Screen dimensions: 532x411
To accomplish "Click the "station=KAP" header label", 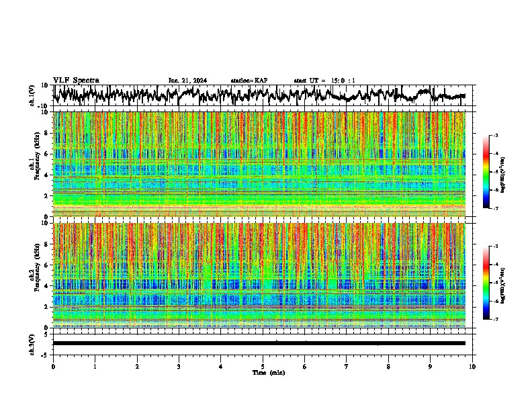I will [249, 81].
